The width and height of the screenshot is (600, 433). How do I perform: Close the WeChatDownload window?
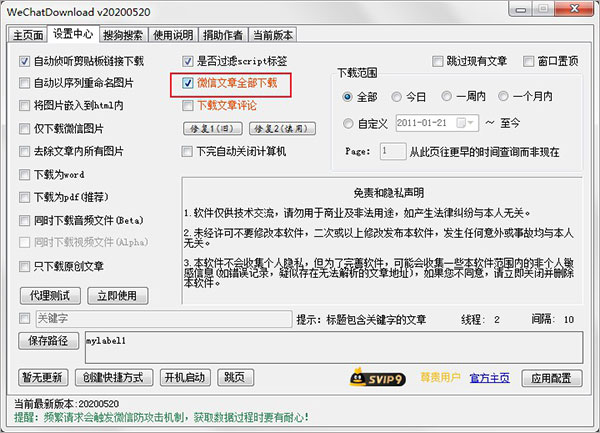point(574,9)
